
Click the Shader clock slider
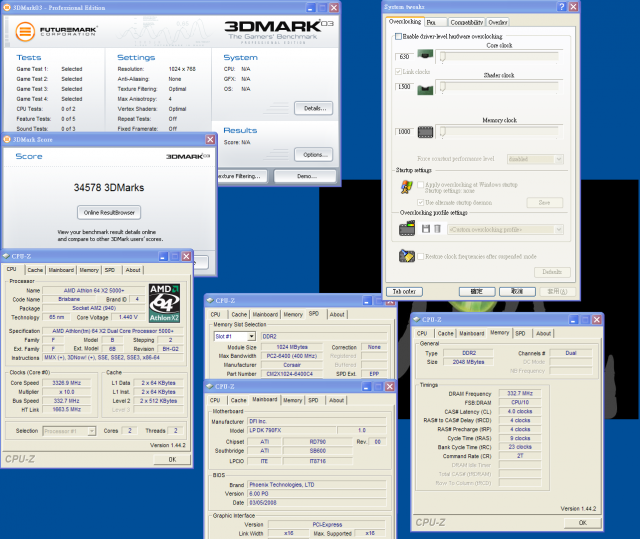click(x=499, y=86)
